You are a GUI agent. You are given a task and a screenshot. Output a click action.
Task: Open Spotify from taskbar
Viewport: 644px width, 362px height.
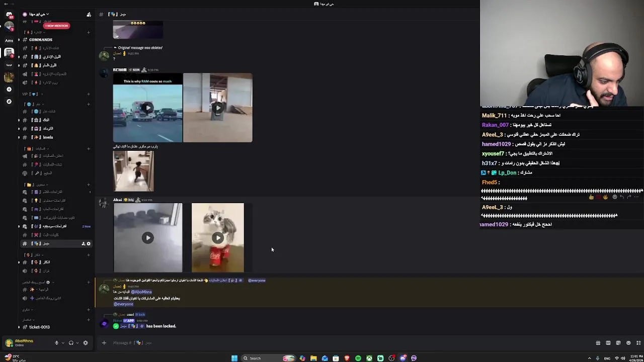click(x=358, y=358)
